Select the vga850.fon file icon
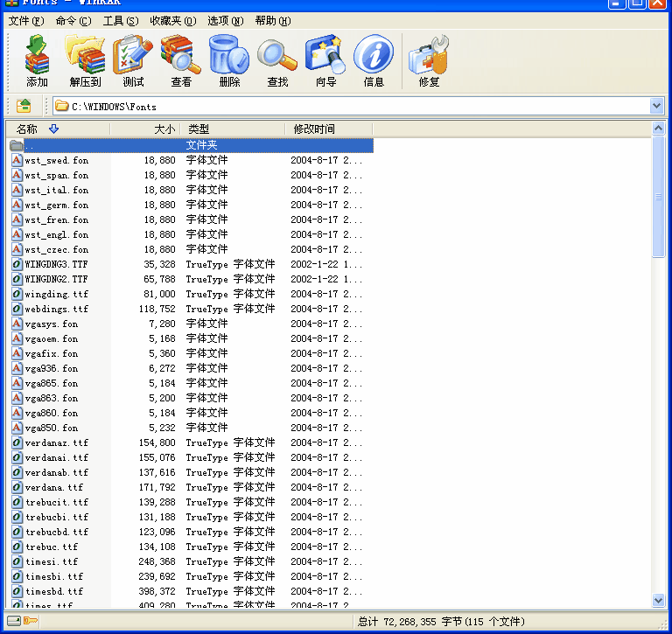672x634 pixels. pyautogui.click(x=17, y=428)
